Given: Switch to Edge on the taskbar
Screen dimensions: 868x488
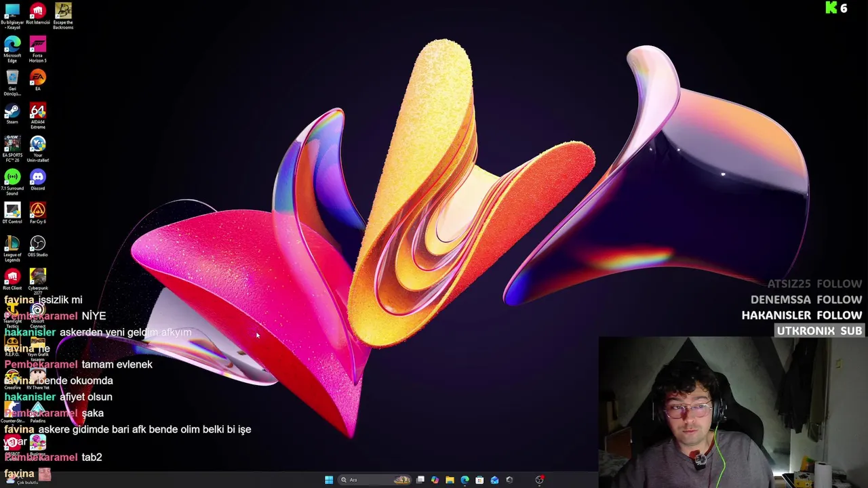Looking at the screenshot, I should coord(465,480).
